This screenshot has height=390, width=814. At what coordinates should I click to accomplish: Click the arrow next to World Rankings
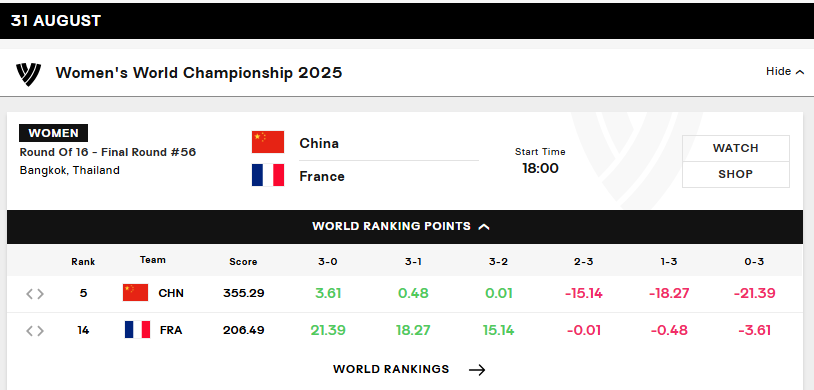pyautogui.click(x=477, y=370)
